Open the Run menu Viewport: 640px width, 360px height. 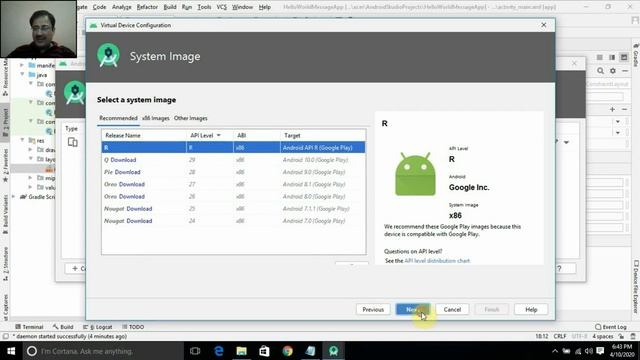(187, 7)
